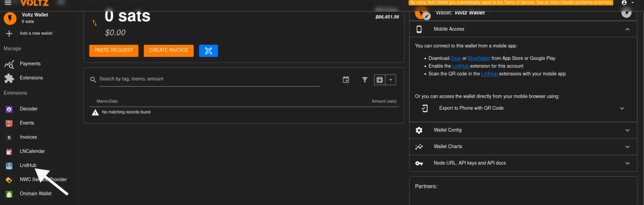Open the LNCalendar extension icon
Image resolution: width=644 pixels, height=205 pixels.
click(9, 151)
